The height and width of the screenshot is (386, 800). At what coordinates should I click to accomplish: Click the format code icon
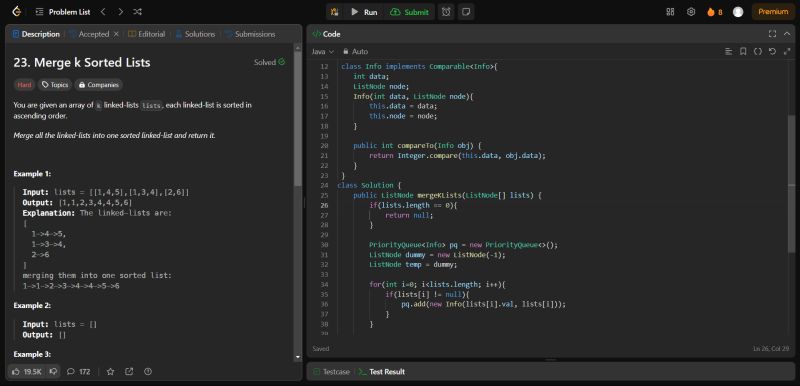(729, 52)
